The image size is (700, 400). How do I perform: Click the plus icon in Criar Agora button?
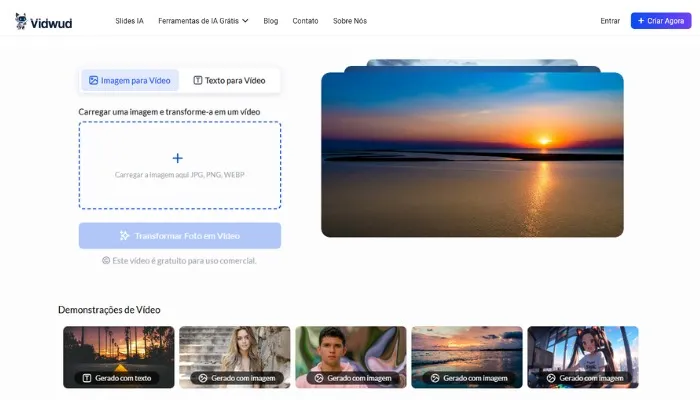click(x=641, y=20)
